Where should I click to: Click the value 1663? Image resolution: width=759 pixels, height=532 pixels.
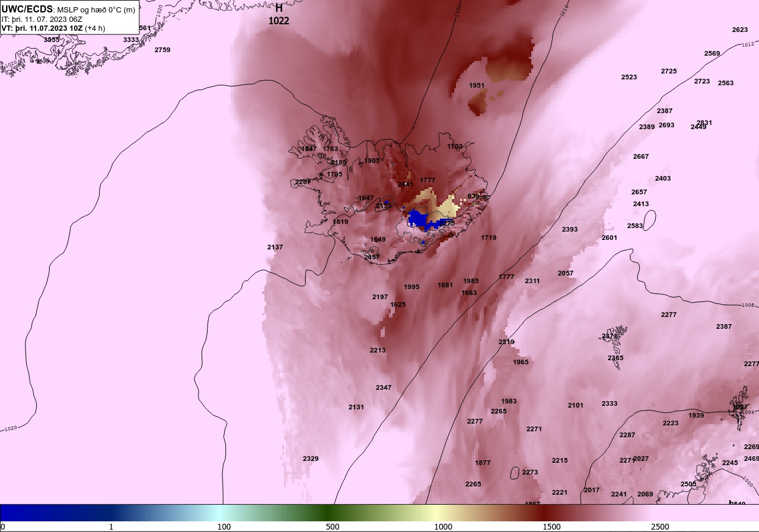pos(469,293)
